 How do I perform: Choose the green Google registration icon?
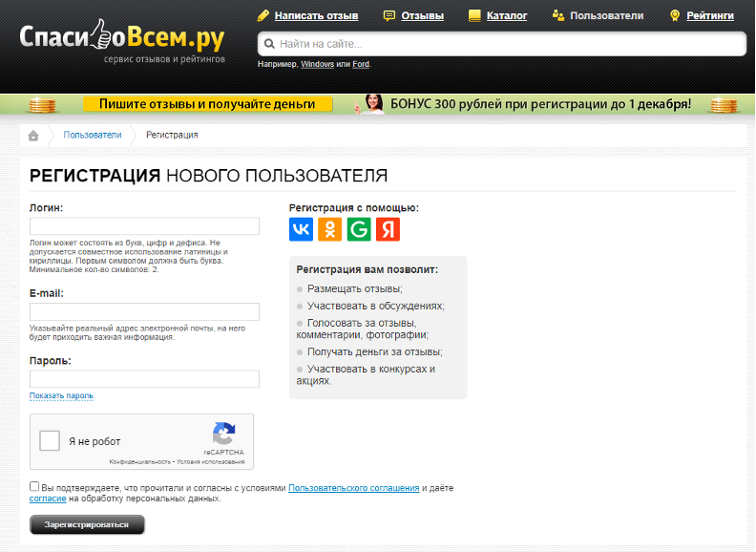pyautogui.click(x=359, y=229)
